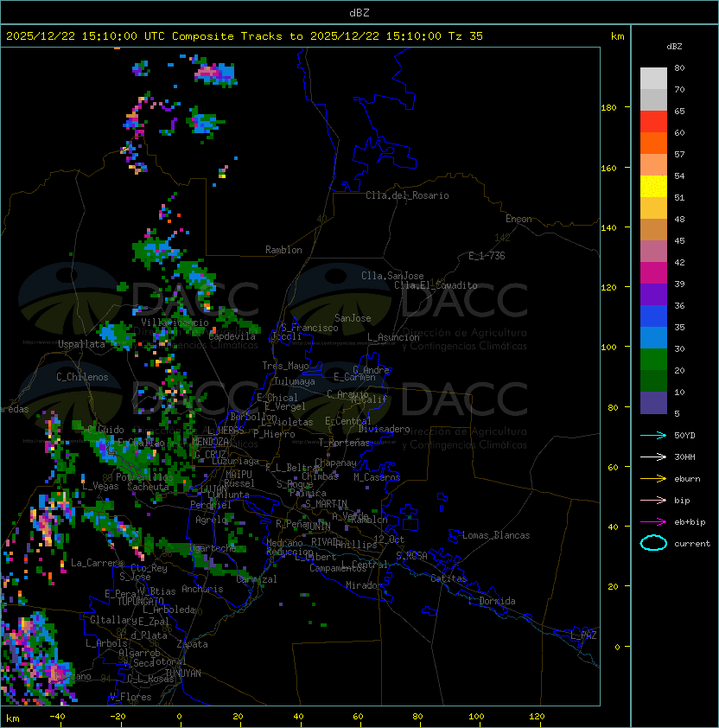
Task: Click the 'JUNIN' map label
Action: coord(318,526)
